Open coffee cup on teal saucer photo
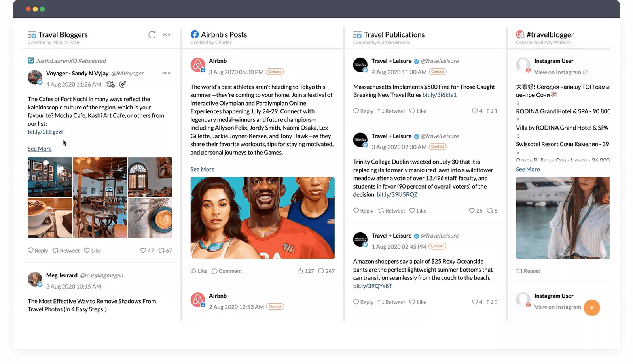The width and height of the screenshot is (633, 364). tap(150, 218)
